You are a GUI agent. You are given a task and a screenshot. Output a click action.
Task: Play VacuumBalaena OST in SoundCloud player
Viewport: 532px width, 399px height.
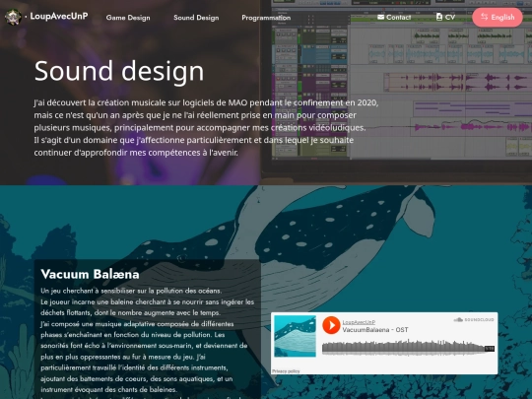(x=331, y=325)
